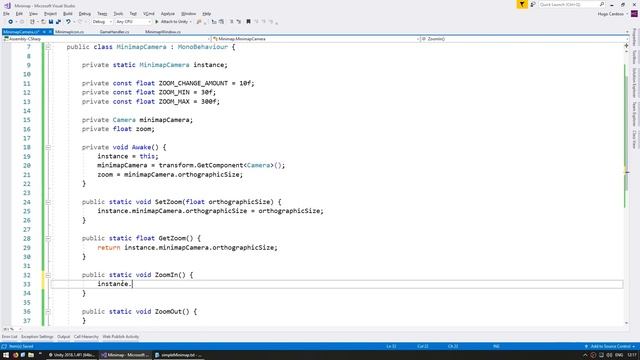Open the Debug menu
640x360 pixels.
[x=84, y=14]
